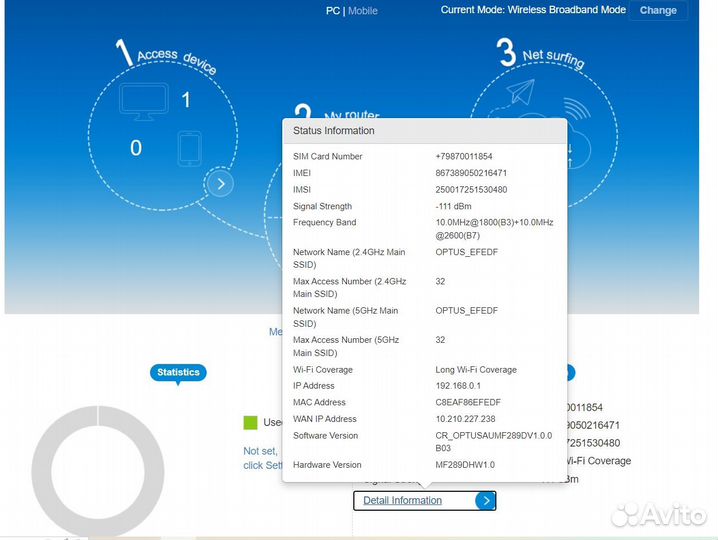The height and width of the screenshot is (540, 718).
Task: Select the WAN IP Address 10.210.227.238
Action: 465,419
